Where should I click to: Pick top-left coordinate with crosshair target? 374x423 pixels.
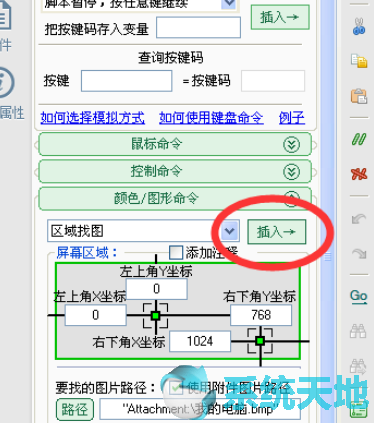[155, 315]
